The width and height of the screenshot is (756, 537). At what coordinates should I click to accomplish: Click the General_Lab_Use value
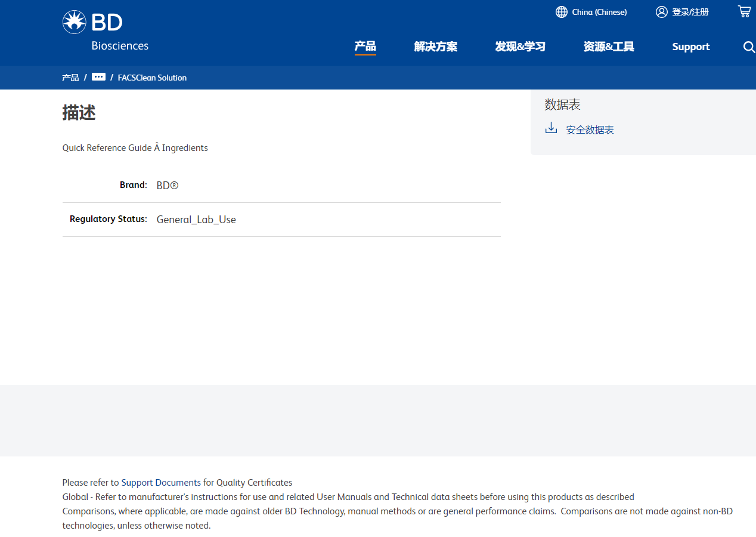click(x=196, y=220)
